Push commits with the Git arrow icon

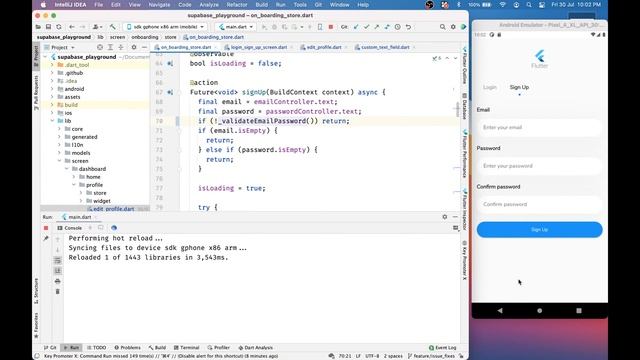point(377,27)
